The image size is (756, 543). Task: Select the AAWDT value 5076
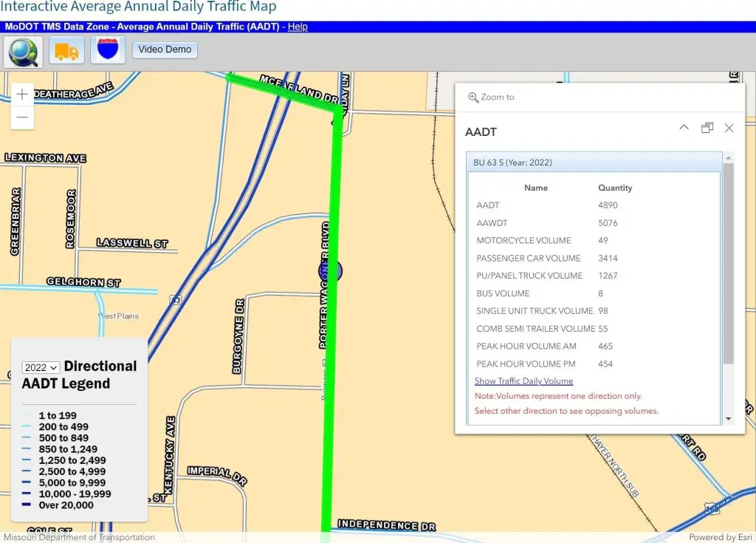[x=608, y=223]
